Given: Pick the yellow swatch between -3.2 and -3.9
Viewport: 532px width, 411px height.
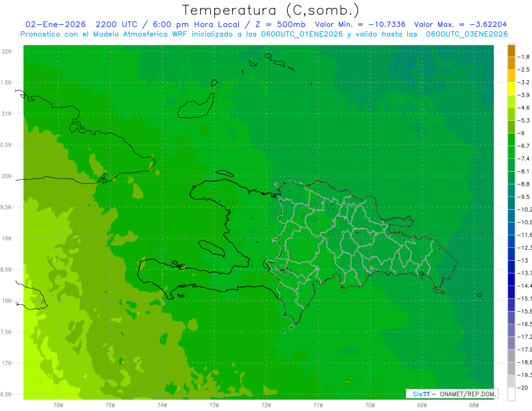Looking at the screenshot, I should (511, 89).
